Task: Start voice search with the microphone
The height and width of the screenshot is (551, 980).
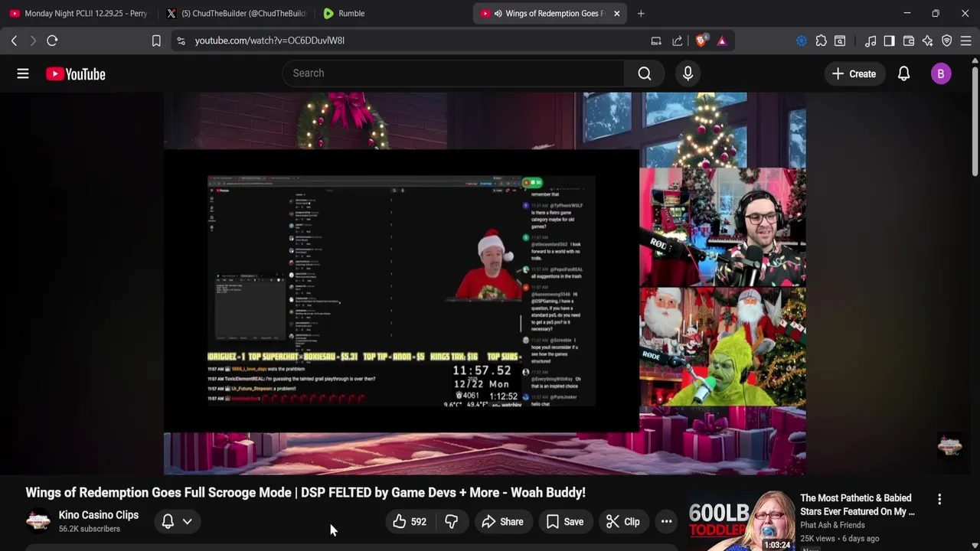Action: 688,73
